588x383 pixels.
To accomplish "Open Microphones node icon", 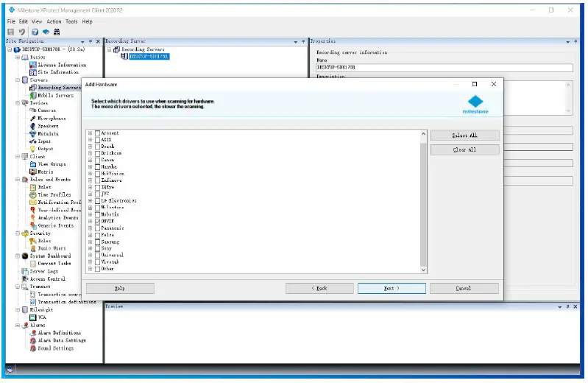I will [x=33, y=119].
